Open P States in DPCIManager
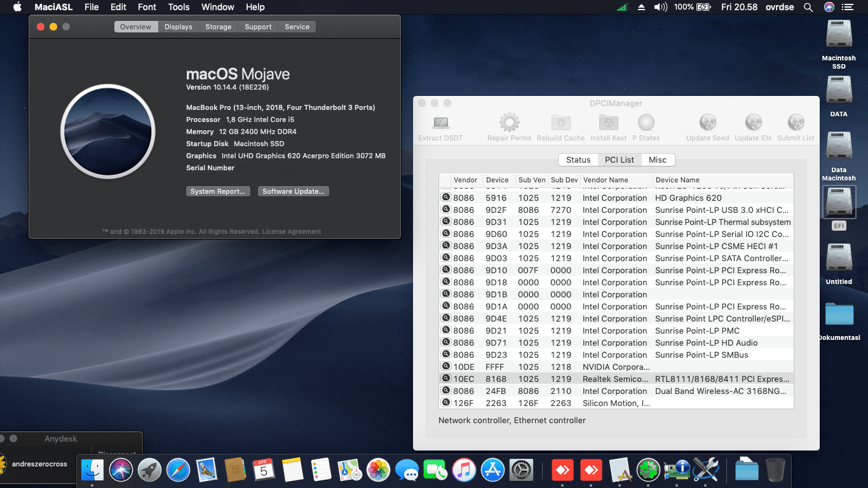The width and height of the screenshot is (868, 488). (646, 127)
